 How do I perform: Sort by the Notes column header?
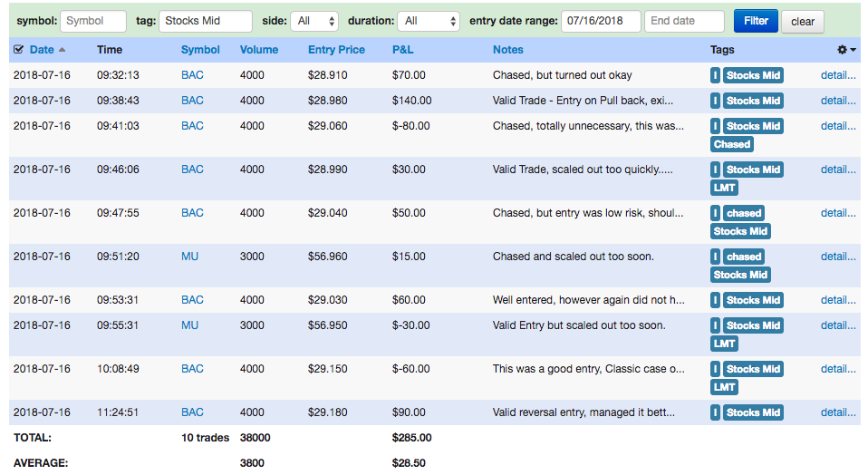[507, 50]
